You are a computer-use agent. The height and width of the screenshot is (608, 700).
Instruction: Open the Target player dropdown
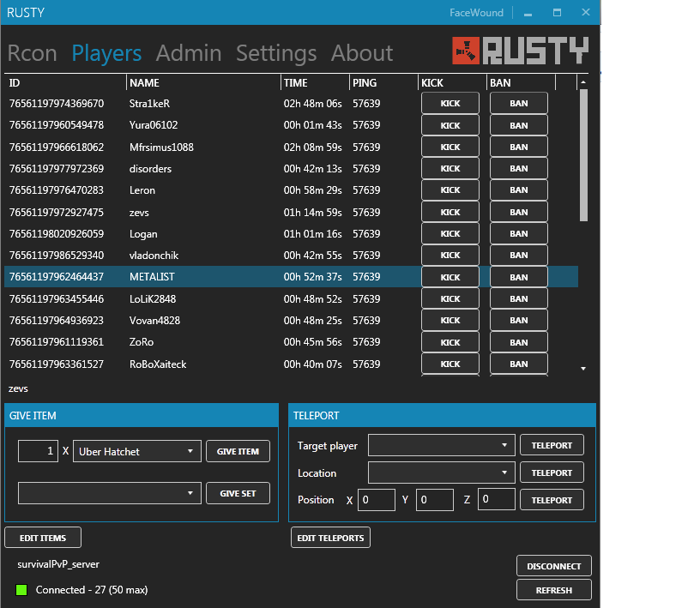pyautogui.click(x=442, y=445)
